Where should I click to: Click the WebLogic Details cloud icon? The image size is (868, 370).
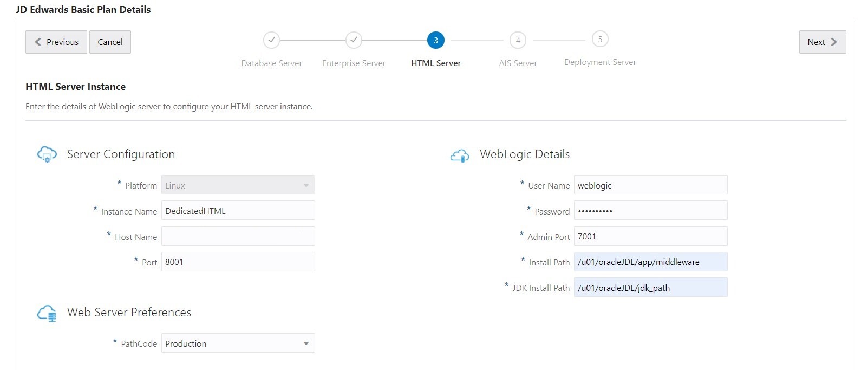pos(460,155)
